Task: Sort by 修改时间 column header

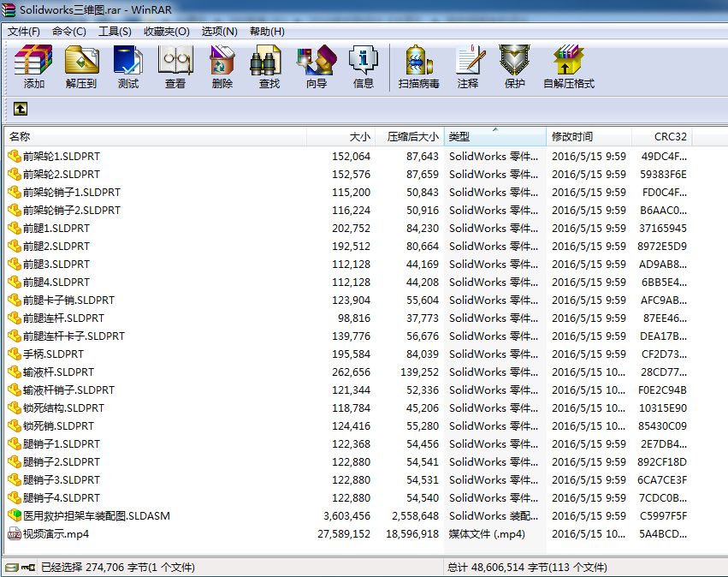Action: coord(589,137)
